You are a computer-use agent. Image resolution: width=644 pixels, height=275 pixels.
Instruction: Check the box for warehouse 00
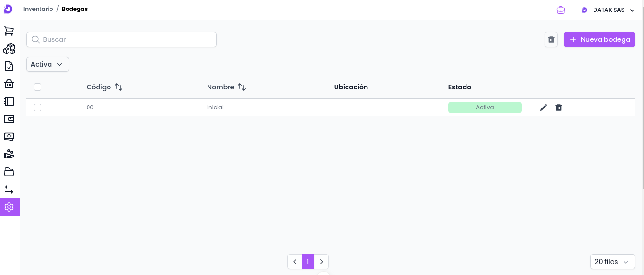coord(38,108)
